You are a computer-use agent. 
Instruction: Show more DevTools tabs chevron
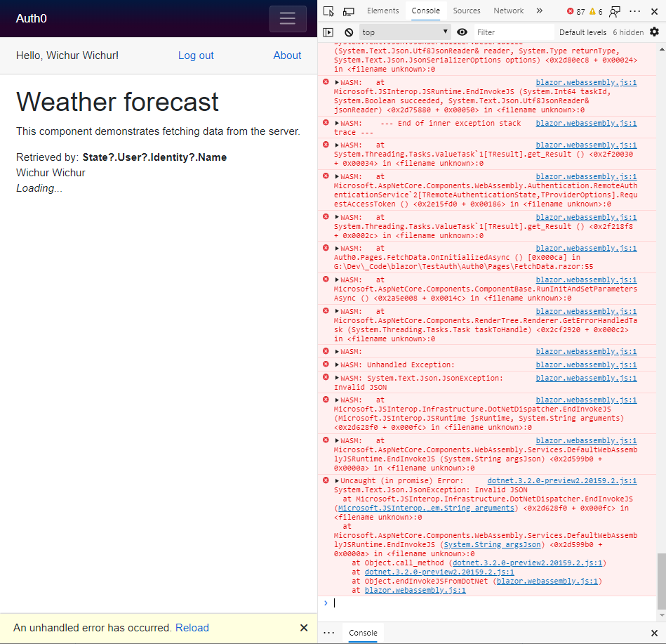[540, 11]
